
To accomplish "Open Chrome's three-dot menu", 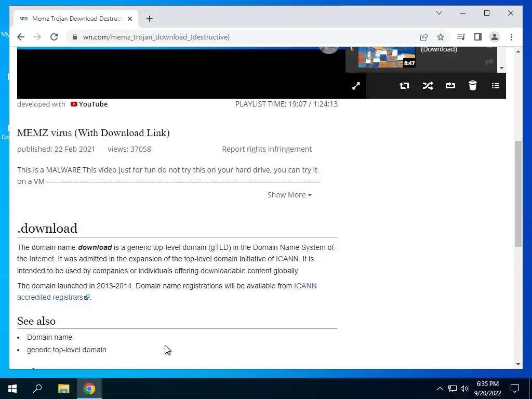I will click(511, 37).
